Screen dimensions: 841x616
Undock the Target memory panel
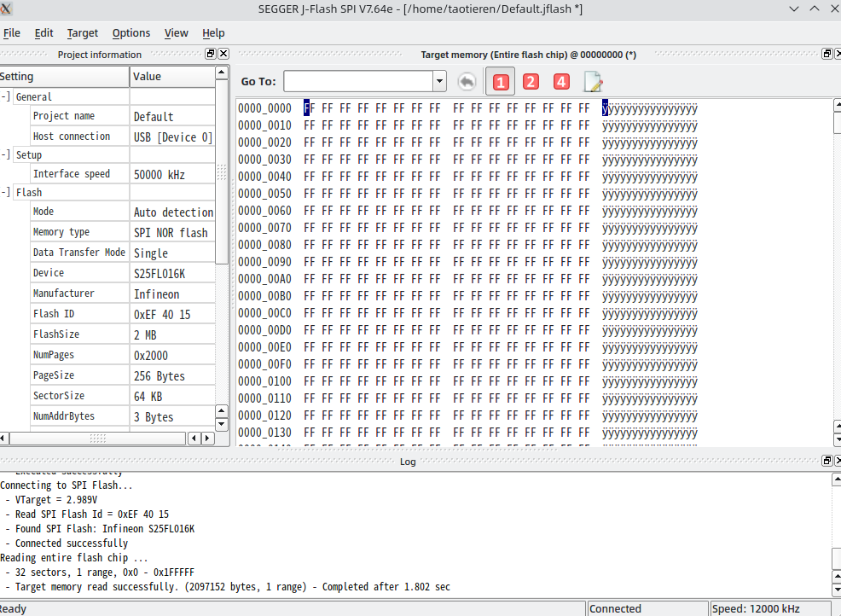[827, 54]
